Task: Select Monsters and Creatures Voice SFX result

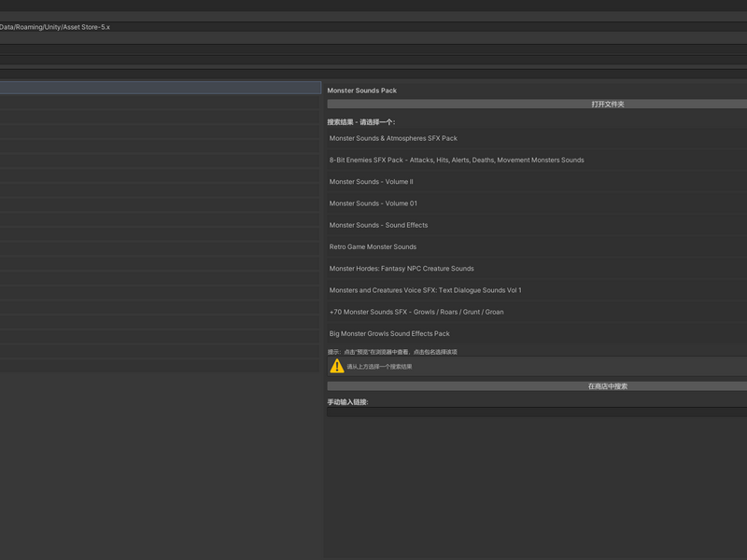Action: 425,290
